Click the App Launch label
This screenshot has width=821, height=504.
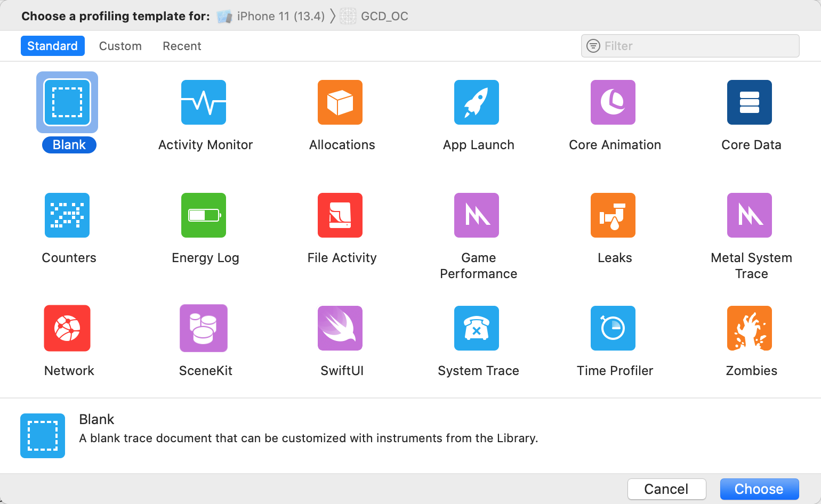[479, 145]
